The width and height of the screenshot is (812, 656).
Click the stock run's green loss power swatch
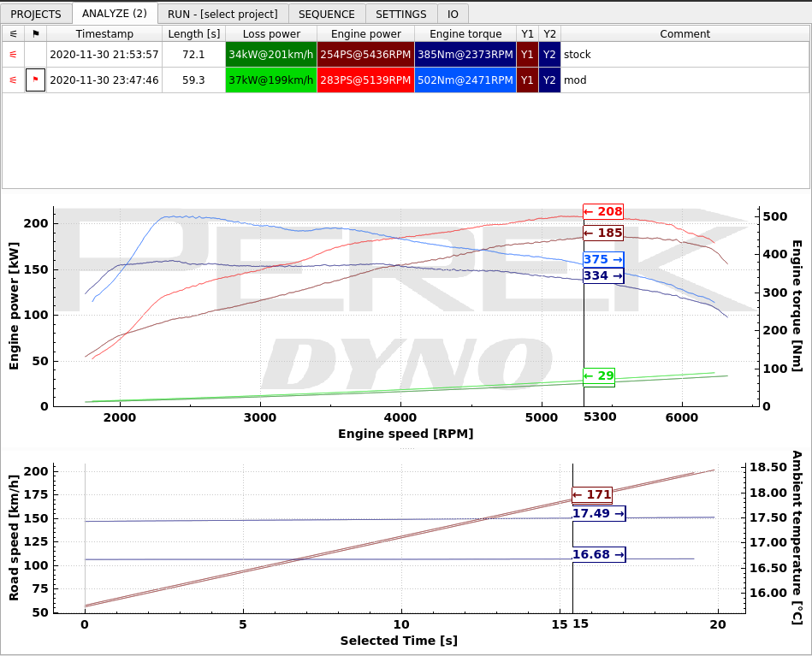[x=271, y=55]
